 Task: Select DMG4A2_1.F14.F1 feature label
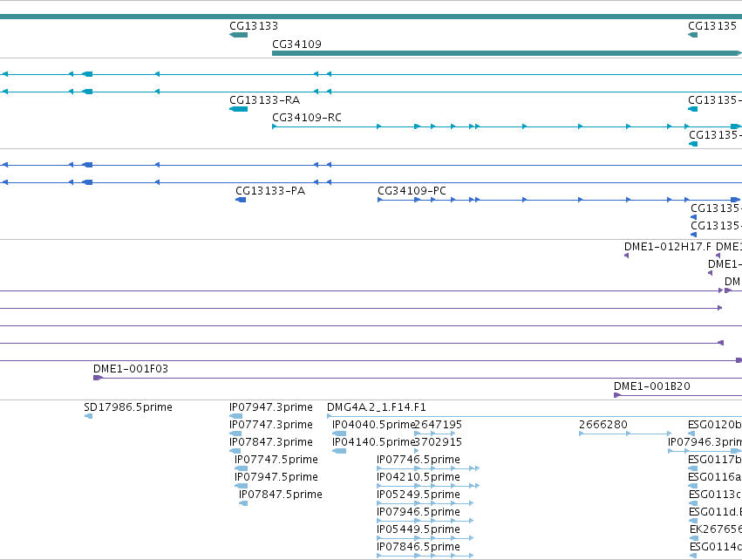pyautogui.click(x=376, y=407)
